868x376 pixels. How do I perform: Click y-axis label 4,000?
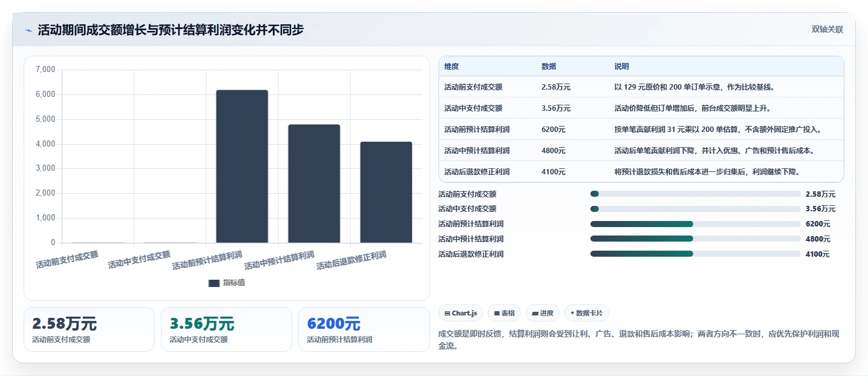coord(45,144)
